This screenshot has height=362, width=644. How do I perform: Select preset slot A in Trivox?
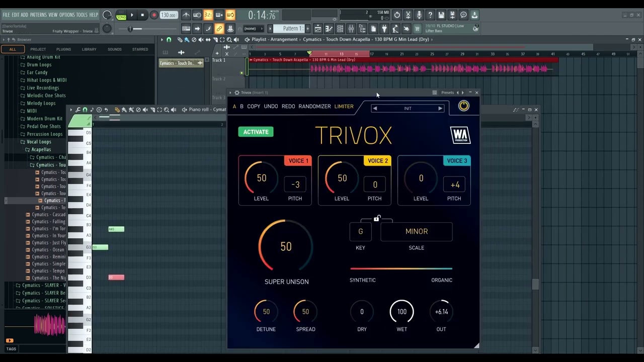[x=234, y=107]
